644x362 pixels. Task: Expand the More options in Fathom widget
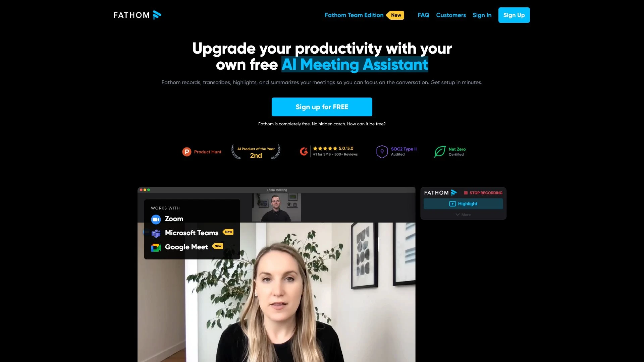[x=463, y=215]
